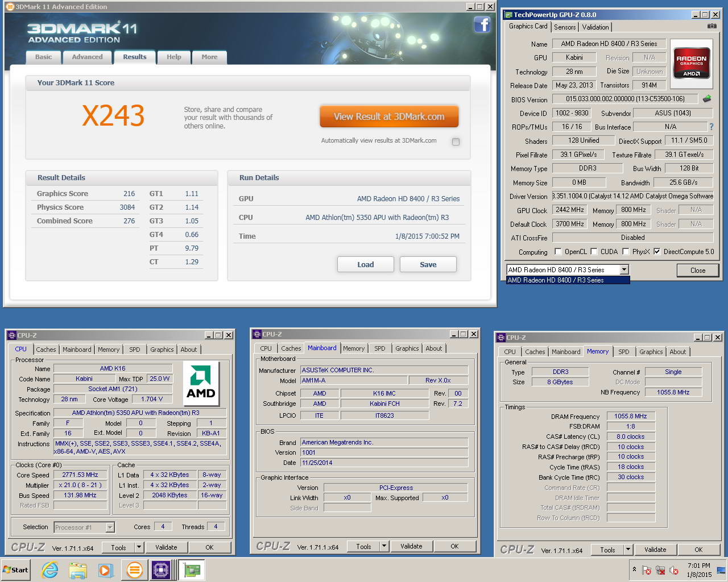Click the muted speaker volume tray icon
This screenshot has width=728, height=582.
point(674,570)
